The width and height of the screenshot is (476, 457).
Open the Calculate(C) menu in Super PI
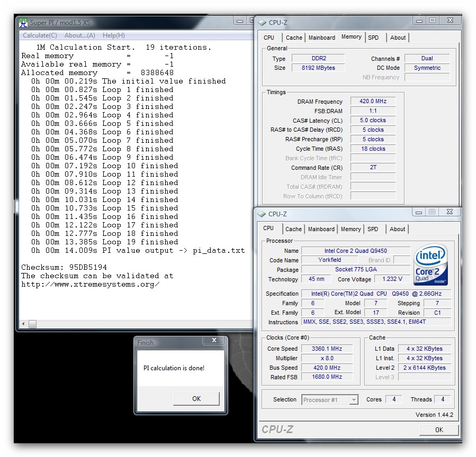(40, 35)
